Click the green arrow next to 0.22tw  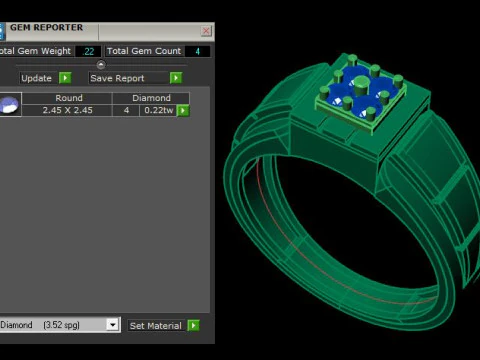pos(183,111)
